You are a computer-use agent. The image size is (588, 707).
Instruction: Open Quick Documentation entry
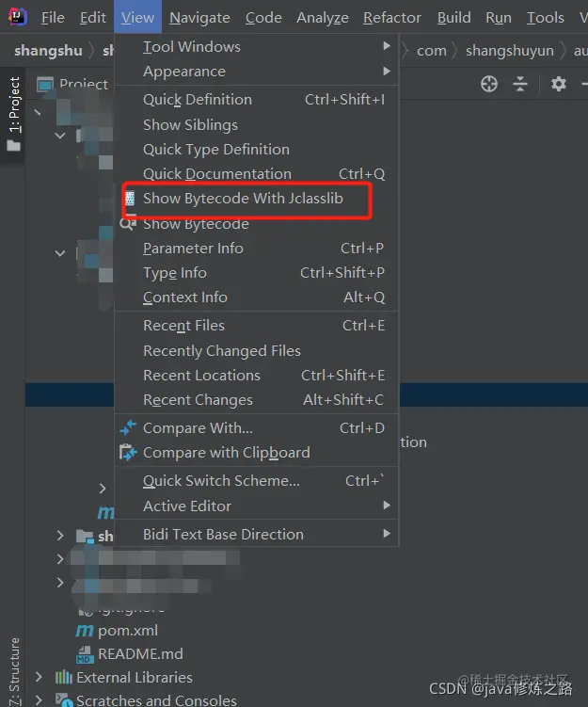tap(257, 173)
